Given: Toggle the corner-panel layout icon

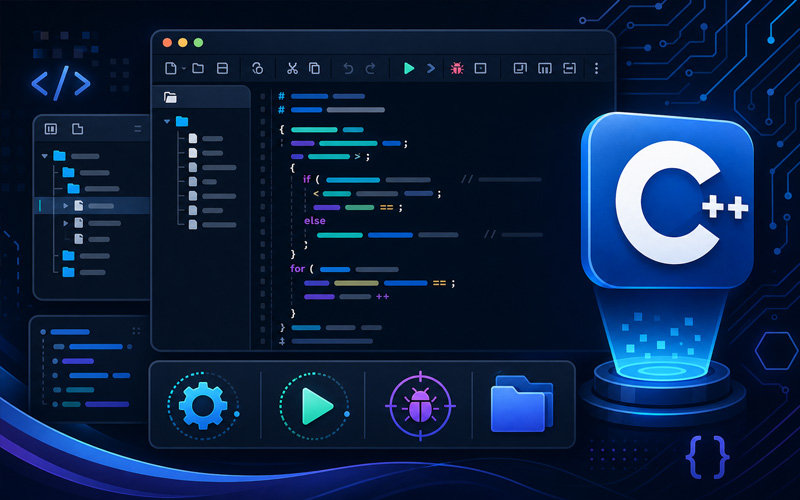Looking at the screenshot, I should [520, 68].
